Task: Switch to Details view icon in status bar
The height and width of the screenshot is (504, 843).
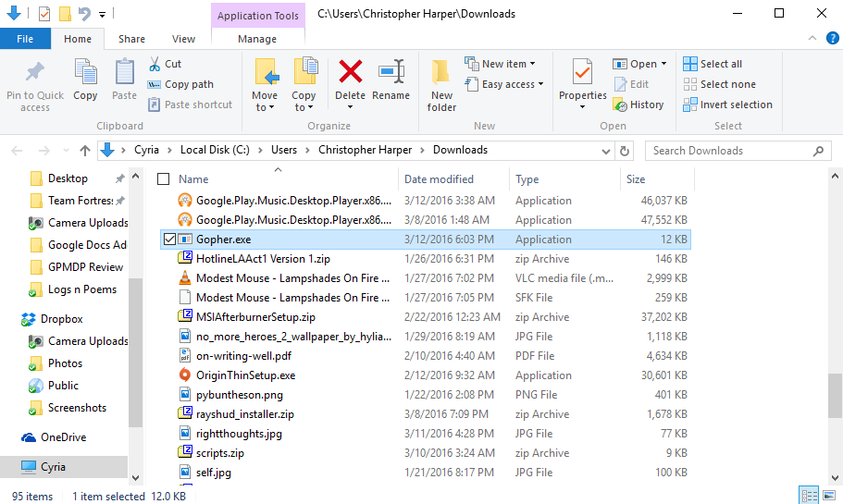Action: pyautogui.click(x=809, y=495)
